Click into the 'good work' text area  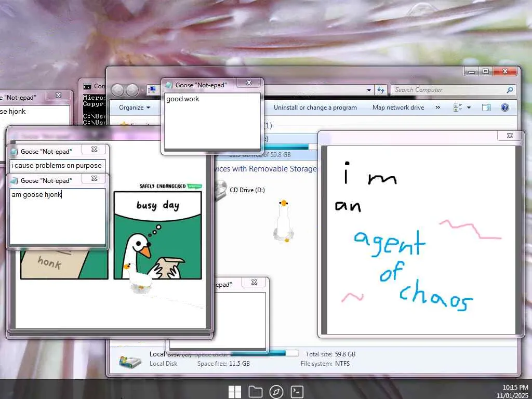pos(212,122)
